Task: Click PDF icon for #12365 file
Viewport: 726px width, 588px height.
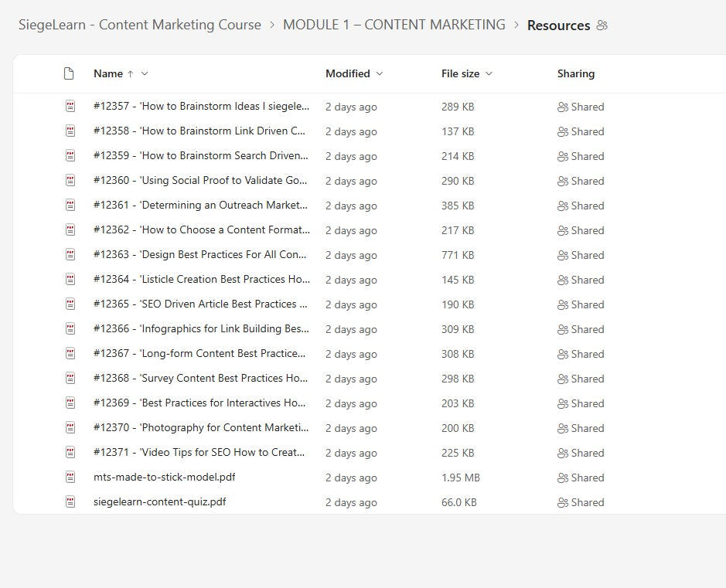Action: 70,304
